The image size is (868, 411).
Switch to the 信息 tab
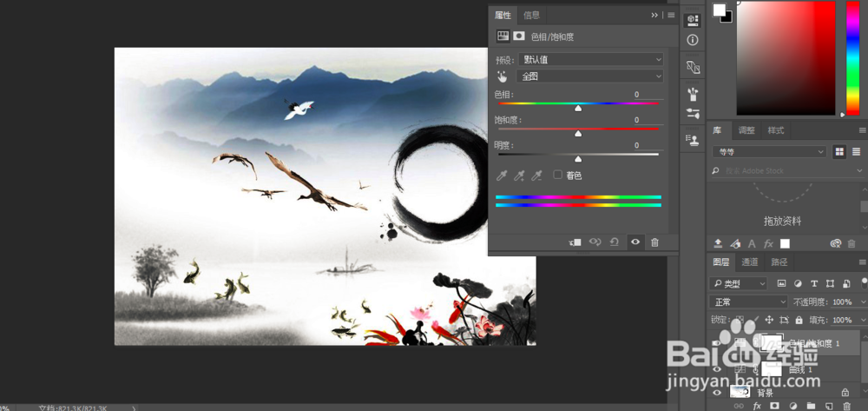point(531,15)
